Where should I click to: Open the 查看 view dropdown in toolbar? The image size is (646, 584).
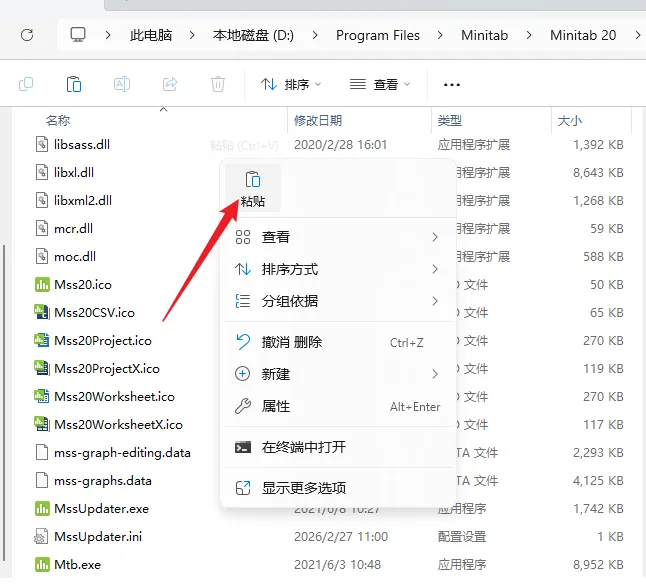click(x=379, y=84)
